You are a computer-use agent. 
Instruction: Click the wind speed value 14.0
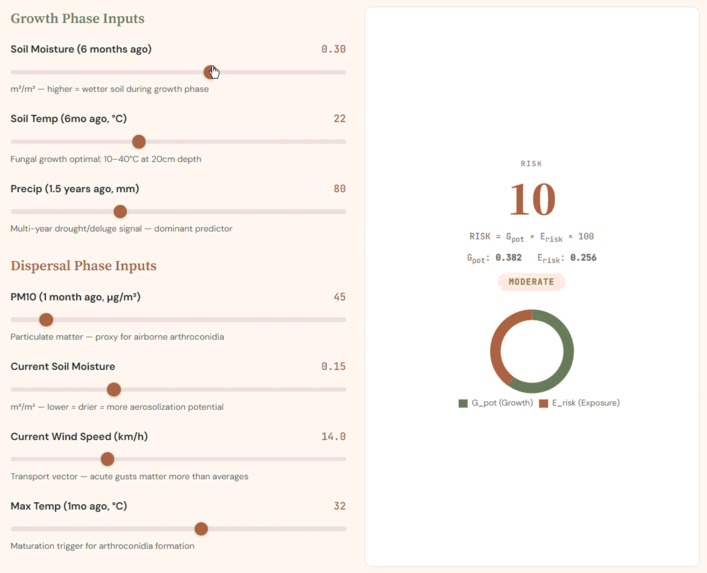pyautogui.click(x=333, y=436)
